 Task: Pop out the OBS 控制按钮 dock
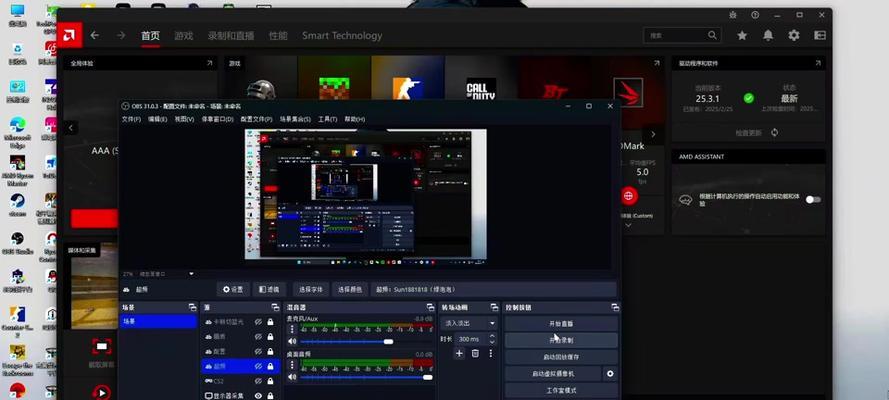click(x=615, y=307)
